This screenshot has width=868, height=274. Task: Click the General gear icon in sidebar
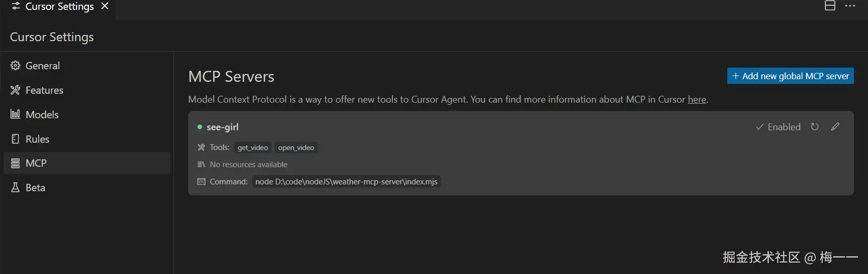click(15, 66)
